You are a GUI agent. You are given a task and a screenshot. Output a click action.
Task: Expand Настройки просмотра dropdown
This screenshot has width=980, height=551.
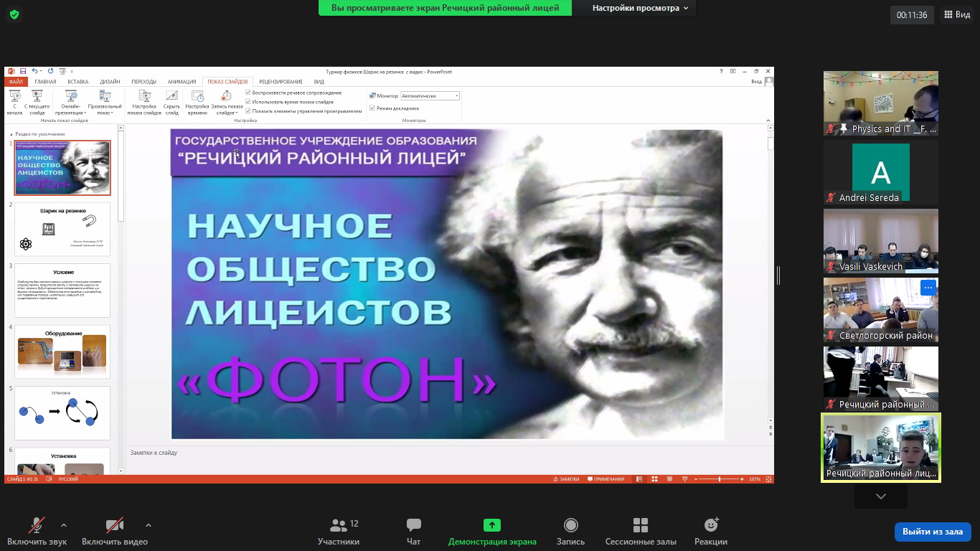(640, 8)
